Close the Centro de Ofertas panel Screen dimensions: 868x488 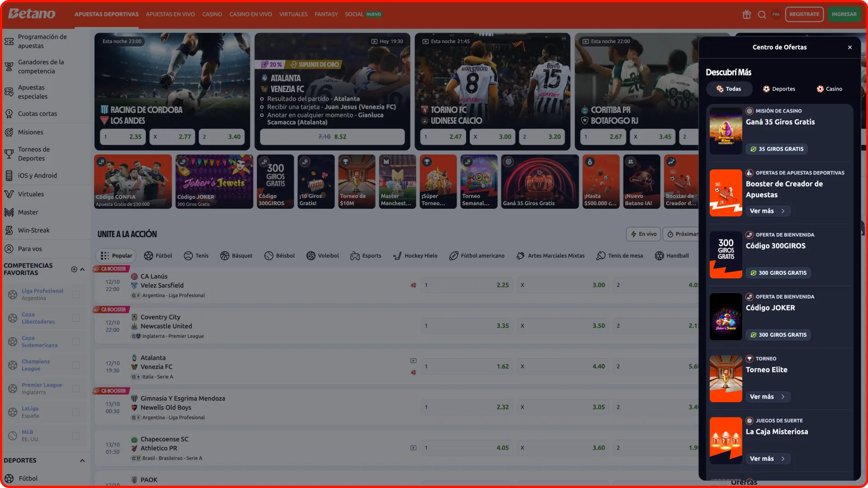(850, 47)
